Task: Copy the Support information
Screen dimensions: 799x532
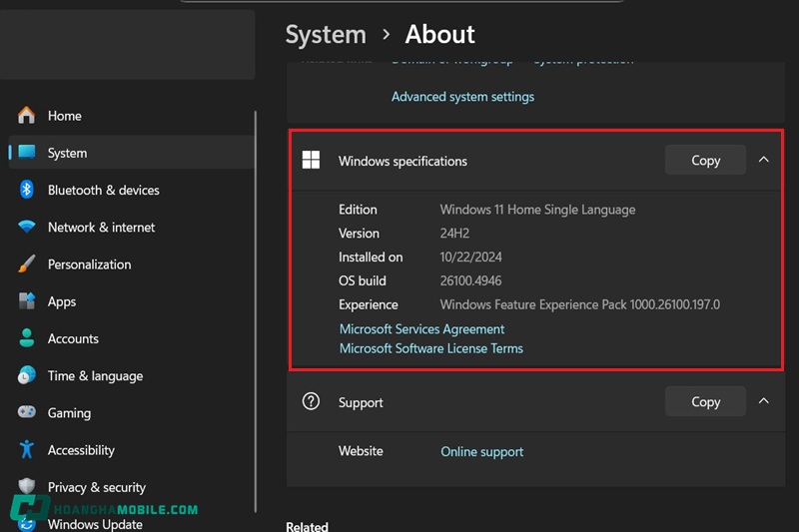Action: click(x=705, y=401)
